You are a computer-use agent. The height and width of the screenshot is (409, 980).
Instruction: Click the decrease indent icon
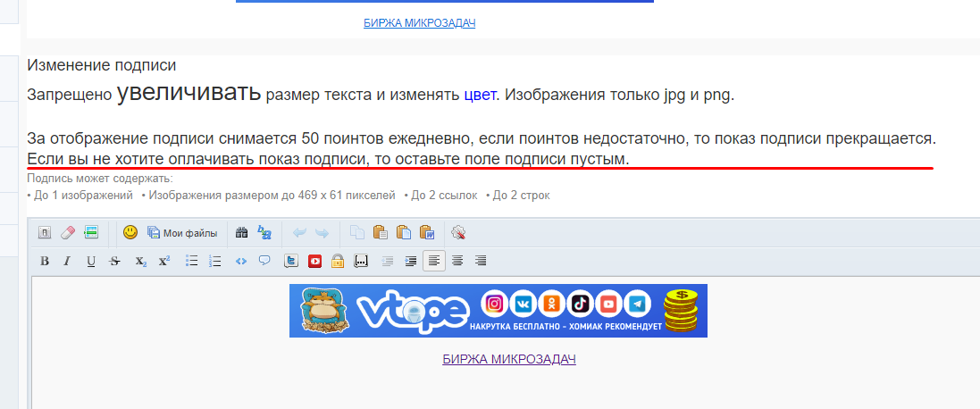pos(388,261)
